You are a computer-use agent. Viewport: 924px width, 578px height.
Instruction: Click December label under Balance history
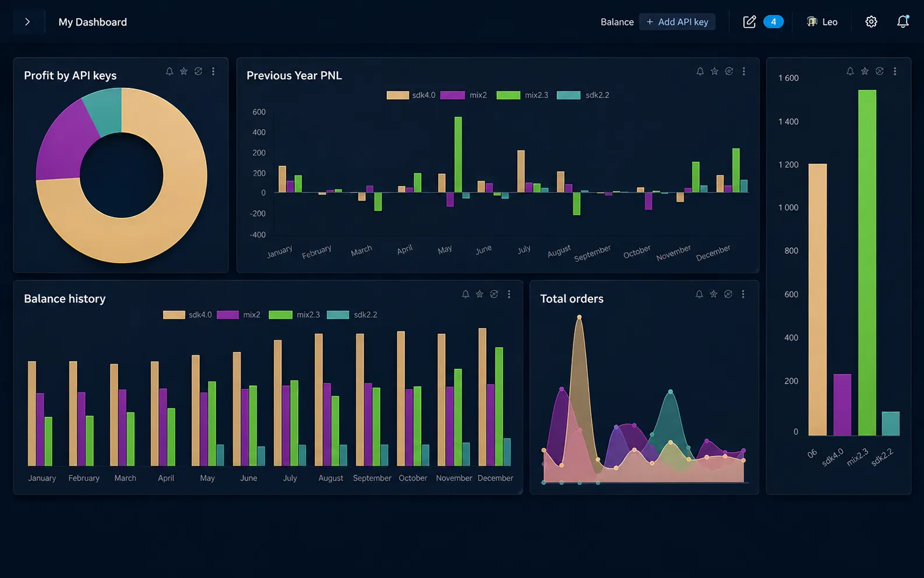coord(495,478)
